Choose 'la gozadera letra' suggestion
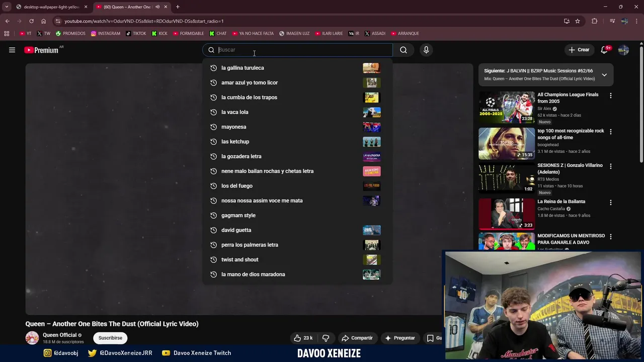The image size is (644, 362). [297, 156]
